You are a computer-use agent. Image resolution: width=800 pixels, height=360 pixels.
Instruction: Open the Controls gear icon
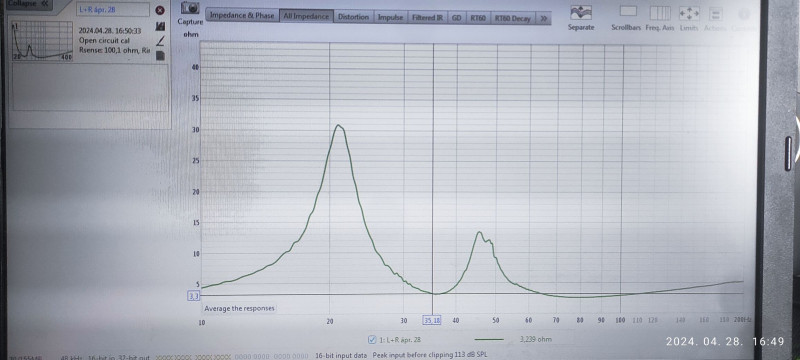point(743,14)
